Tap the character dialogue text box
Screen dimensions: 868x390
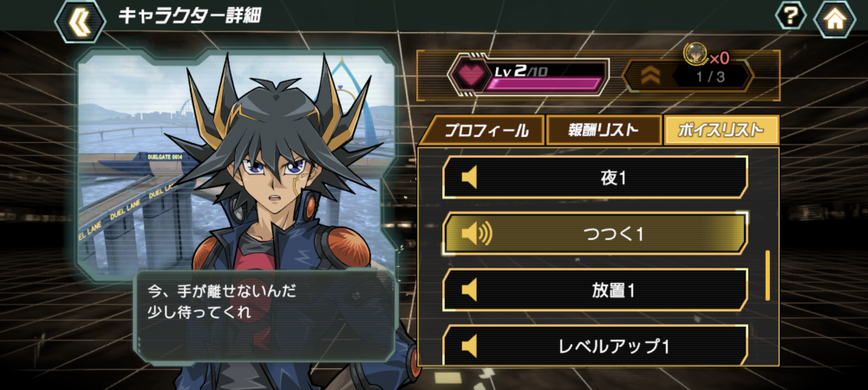(x=265, y=315)
